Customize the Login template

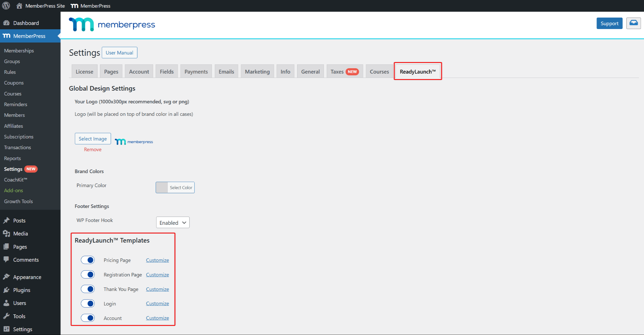click(158, 303)
